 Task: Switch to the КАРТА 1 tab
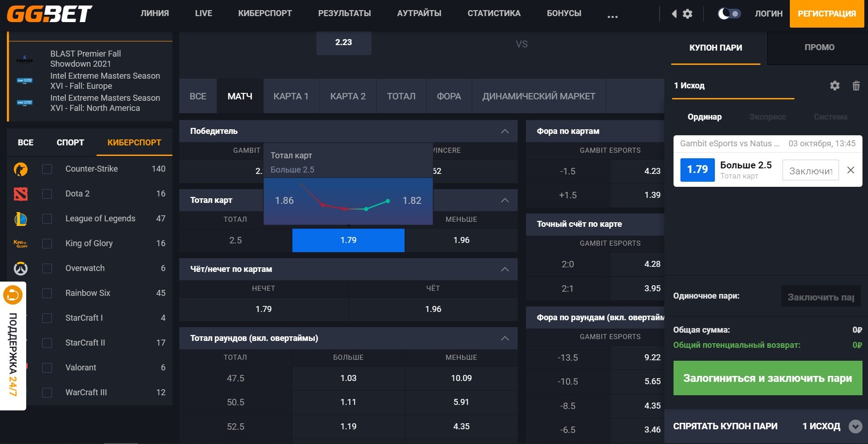291,96
